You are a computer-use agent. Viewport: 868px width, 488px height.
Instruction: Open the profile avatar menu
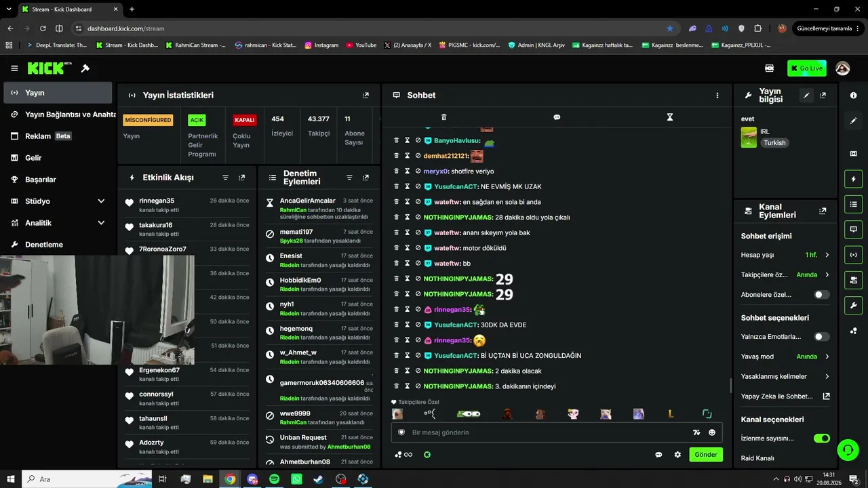coord(843,68)
